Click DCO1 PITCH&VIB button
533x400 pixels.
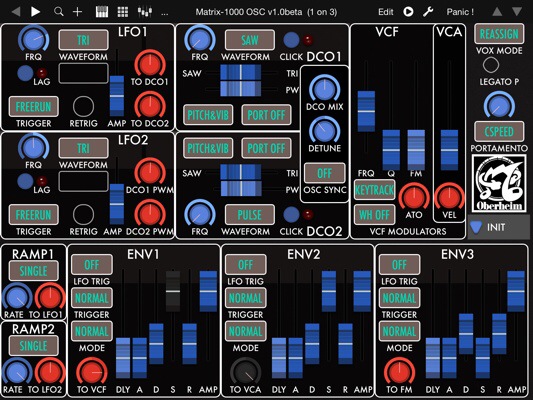[x=208, y=115]
